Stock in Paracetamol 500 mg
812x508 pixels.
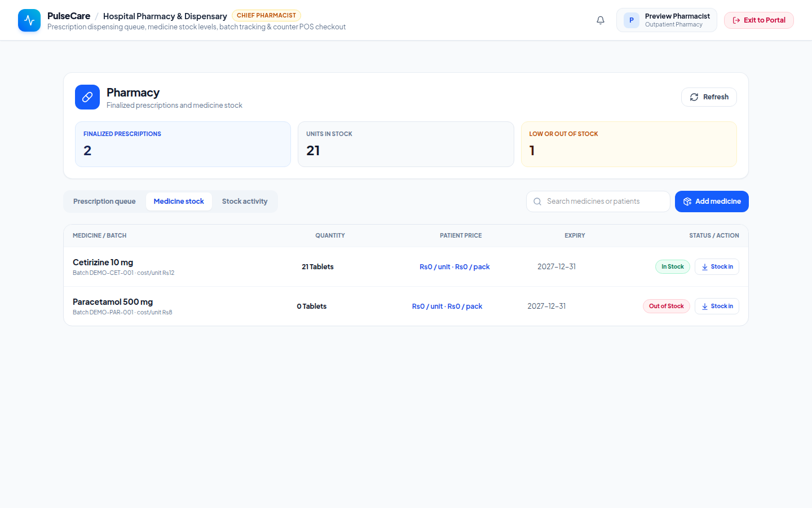(717, 306)
